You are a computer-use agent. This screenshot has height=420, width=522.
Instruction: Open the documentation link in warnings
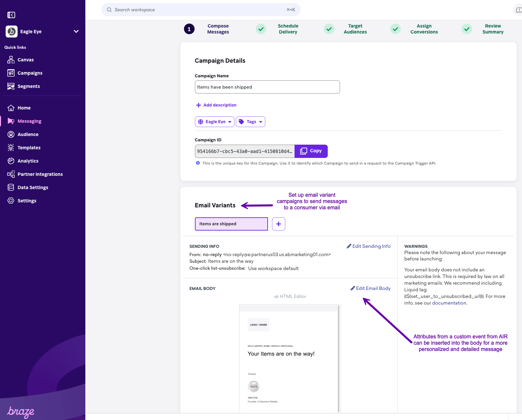click(449, 303)
